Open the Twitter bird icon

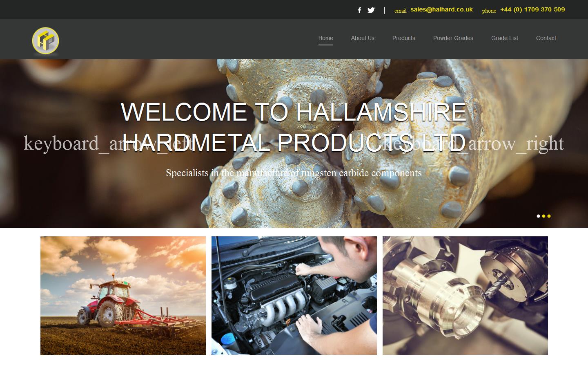pyautogui.click(x=371, y=10)
